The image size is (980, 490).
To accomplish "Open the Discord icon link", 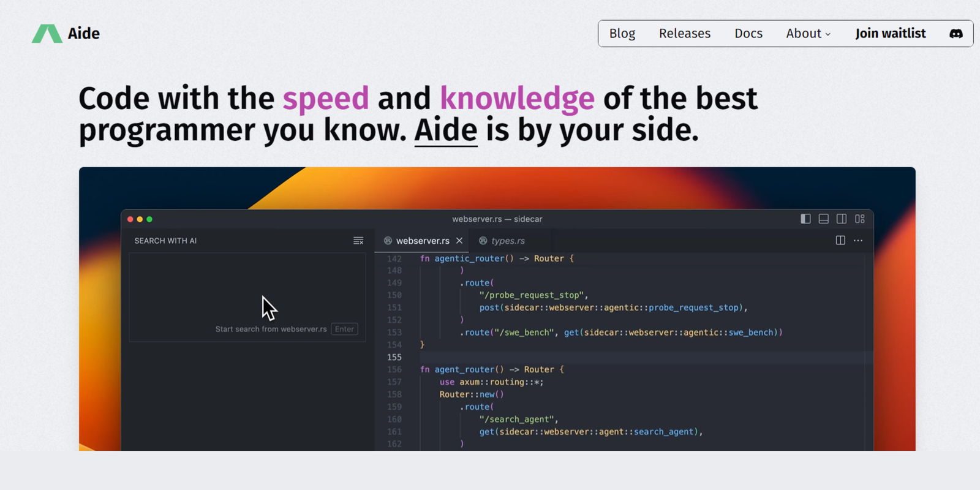I will tap(956, 34).
